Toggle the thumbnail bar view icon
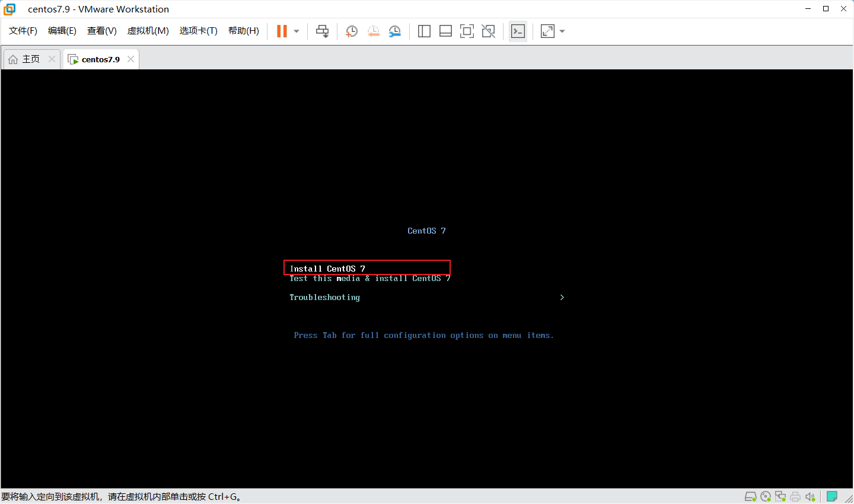The width and height of the screenshot is (854, 504). pos(445,31)
